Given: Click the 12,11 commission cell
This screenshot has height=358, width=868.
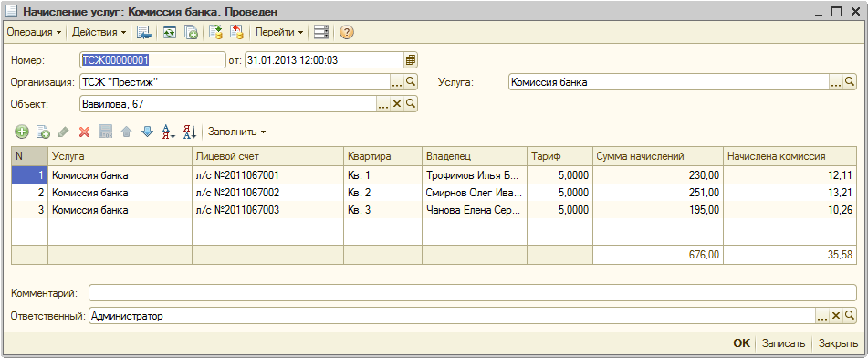Looking at the screenshot, I should coord(790,175).
